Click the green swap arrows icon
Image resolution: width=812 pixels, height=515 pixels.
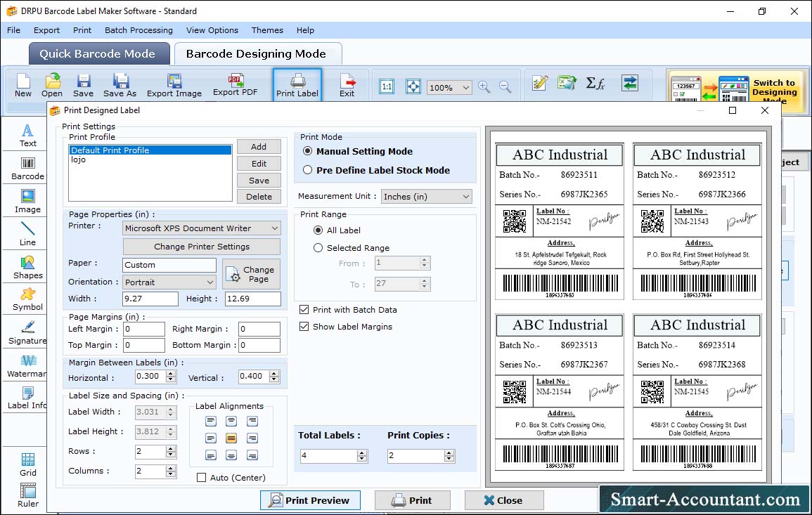click(630, 83)
